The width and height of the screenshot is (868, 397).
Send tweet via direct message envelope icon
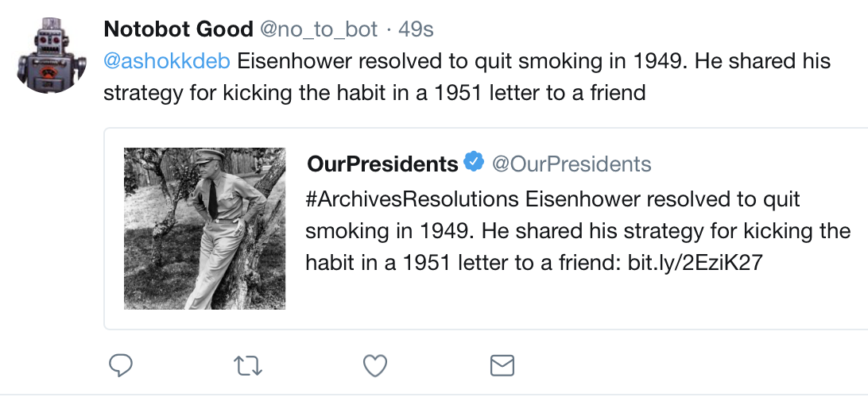[502, 365]
